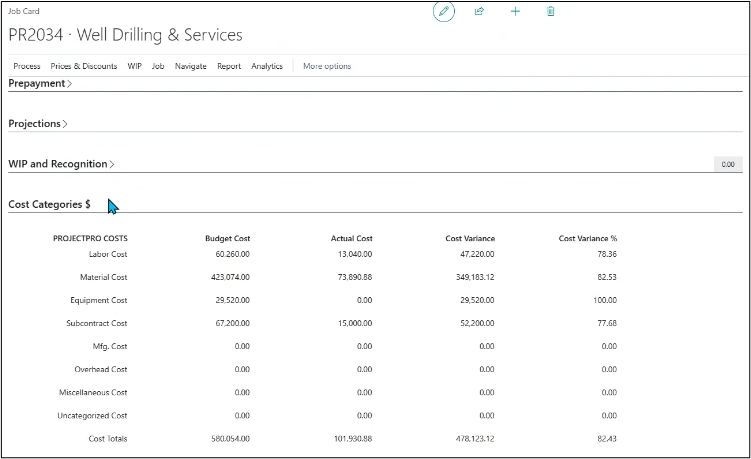Click the Subcontract Cost actual value 15,000.00

coord(354,323)
